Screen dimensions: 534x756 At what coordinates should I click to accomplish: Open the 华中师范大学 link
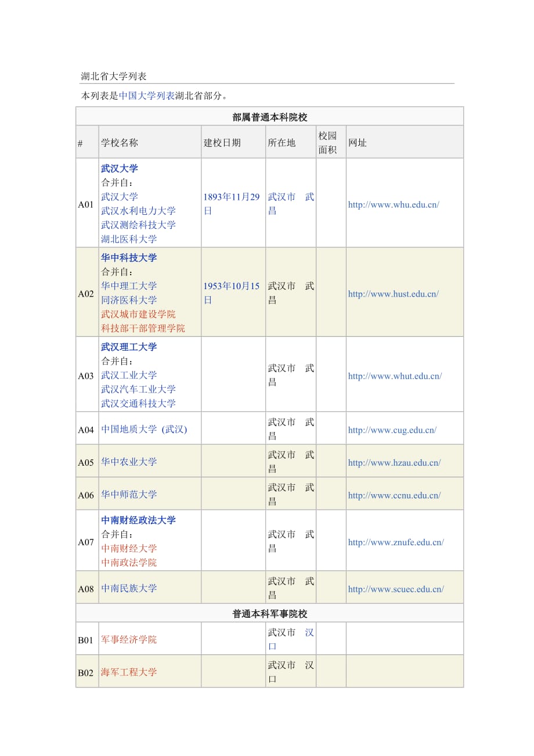(129, 495)
